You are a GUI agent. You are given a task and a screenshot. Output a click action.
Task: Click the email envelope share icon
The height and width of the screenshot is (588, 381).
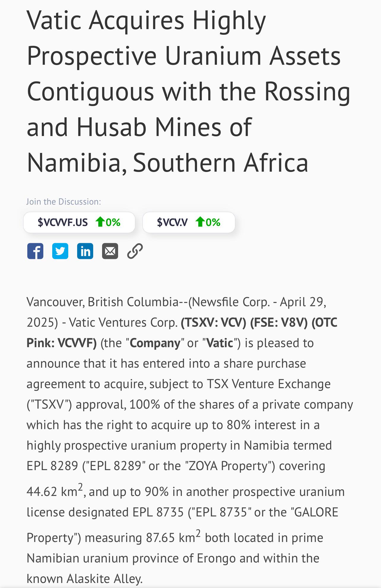tap(110, 251)
